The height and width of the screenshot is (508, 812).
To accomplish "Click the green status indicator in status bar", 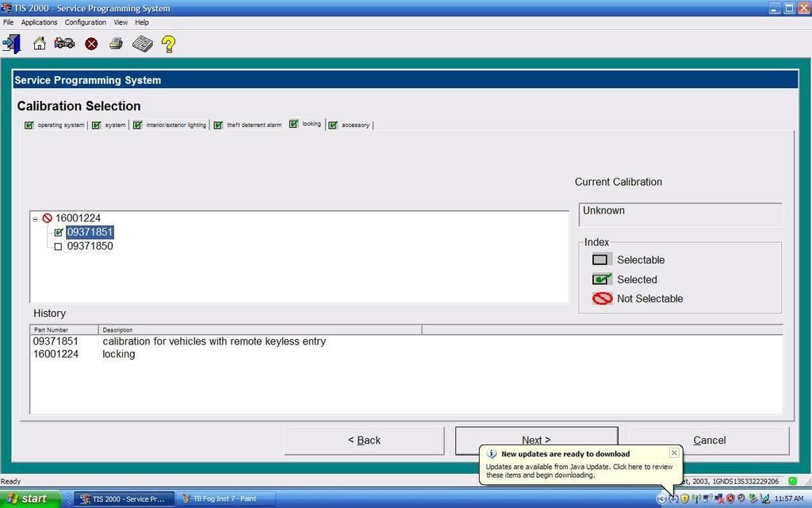I will [792, 481].
